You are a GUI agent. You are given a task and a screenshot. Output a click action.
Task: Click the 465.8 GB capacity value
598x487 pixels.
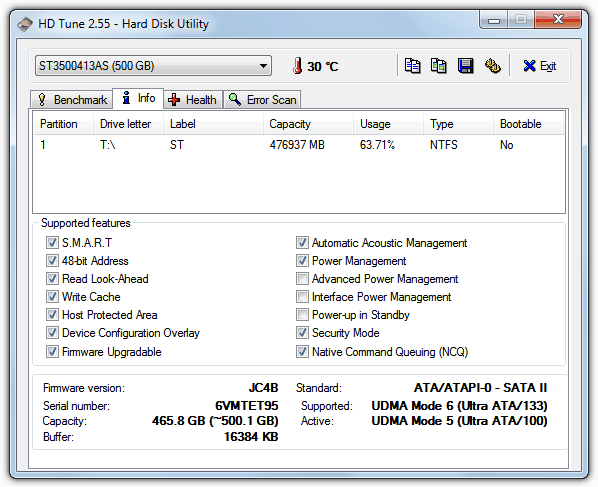[x=215, y=421]
